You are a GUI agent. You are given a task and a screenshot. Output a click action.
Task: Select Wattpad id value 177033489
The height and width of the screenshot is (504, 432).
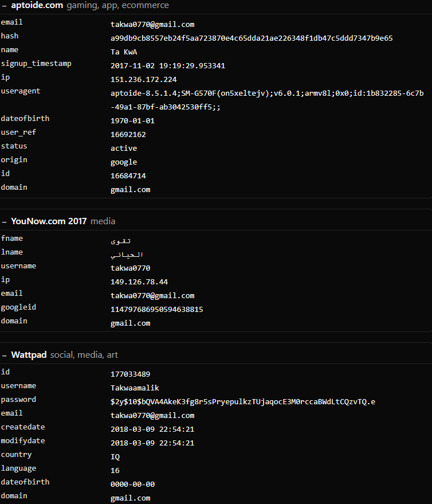click(131, 374)
